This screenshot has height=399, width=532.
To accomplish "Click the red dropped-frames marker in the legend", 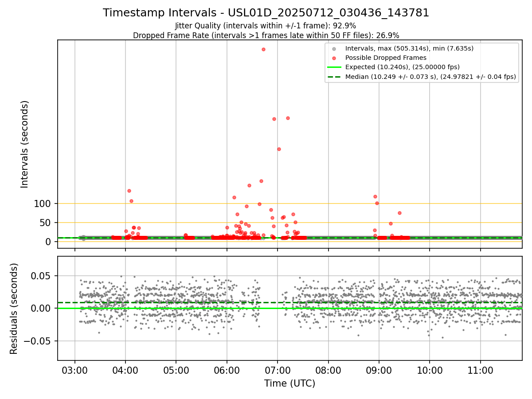I will click(x=334, y=58).
